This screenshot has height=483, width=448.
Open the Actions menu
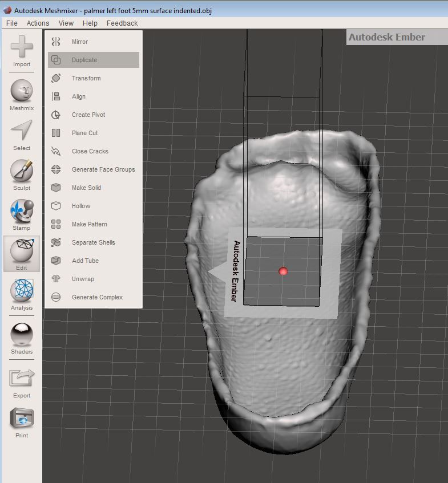38,23
